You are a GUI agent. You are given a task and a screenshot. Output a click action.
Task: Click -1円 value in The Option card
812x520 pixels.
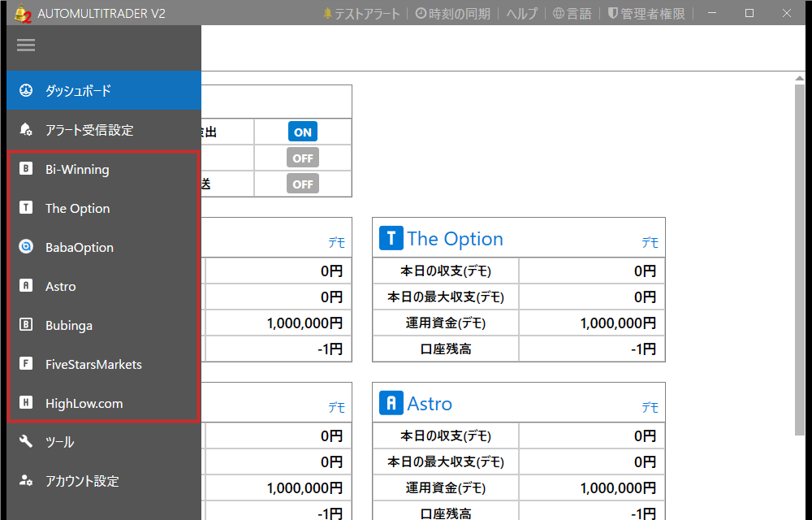click(643, 349)
